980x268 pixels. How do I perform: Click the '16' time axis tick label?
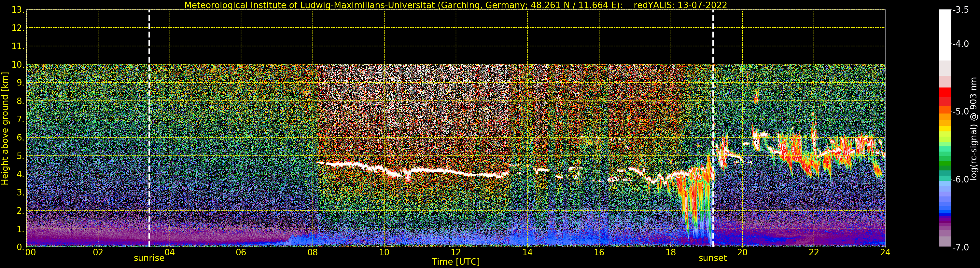tap(599, 252)
